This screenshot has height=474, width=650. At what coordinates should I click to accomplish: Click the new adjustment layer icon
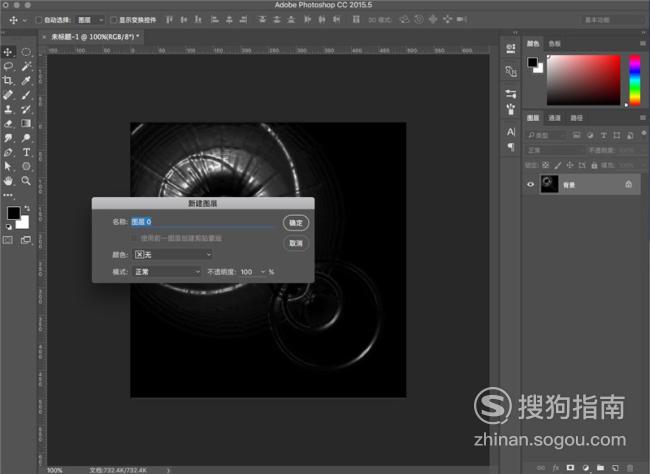coord(585,468)
